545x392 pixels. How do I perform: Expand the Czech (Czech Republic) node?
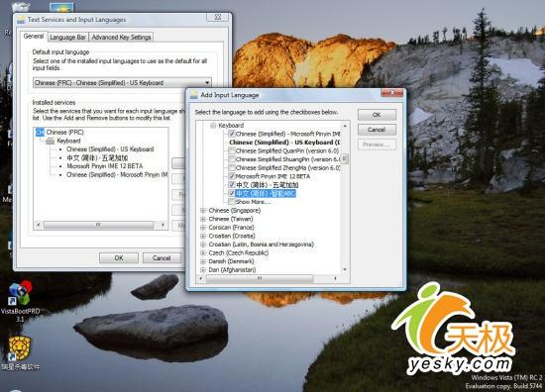click(x=203, y=252)
